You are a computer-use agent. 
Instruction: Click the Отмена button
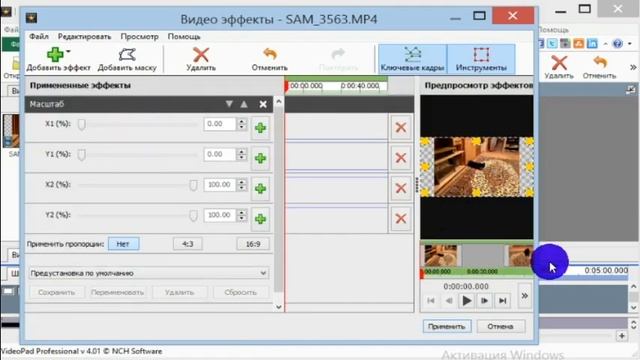coord(500,327)
